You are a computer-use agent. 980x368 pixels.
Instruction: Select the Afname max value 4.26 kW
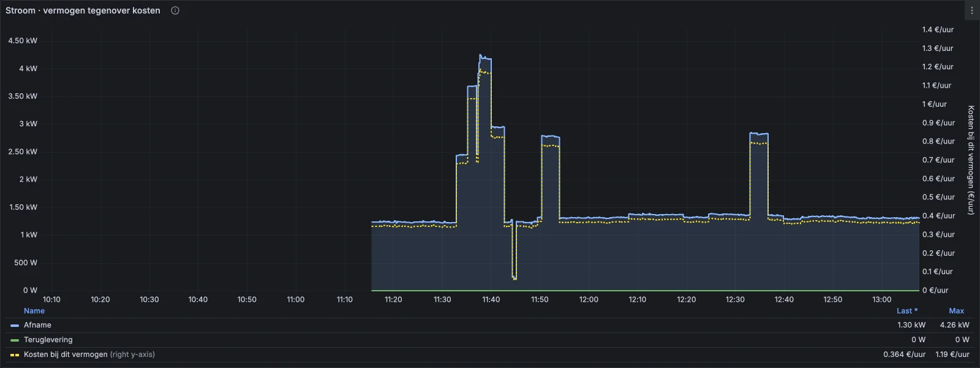coord(955,325)
